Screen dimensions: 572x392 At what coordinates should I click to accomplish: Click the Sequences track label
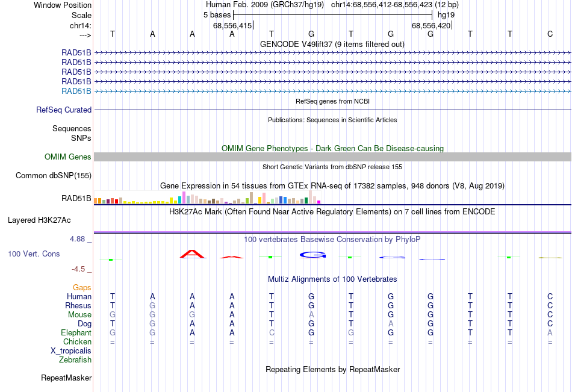[x=72, y=128]
